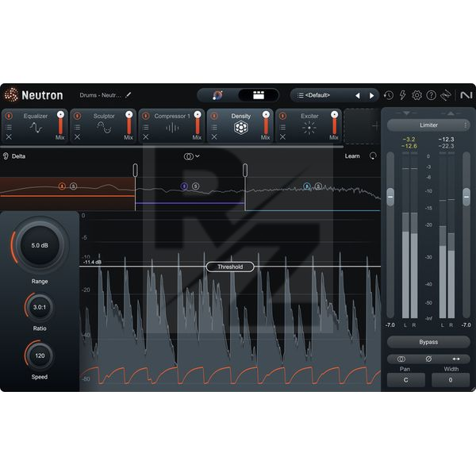Select the Equalizer module tab
Viewport: 476px width, 476px height.
[35, 125]
